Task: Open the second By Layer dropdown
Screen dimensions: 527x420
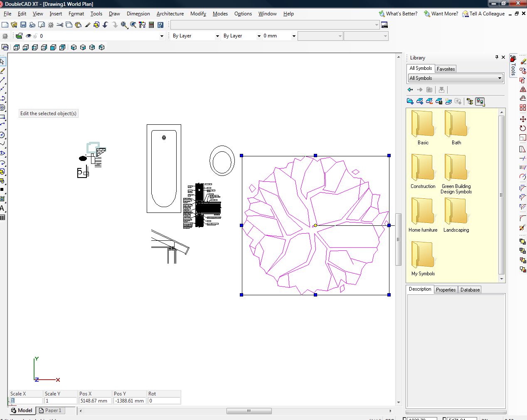Action: tap(259, 36)
